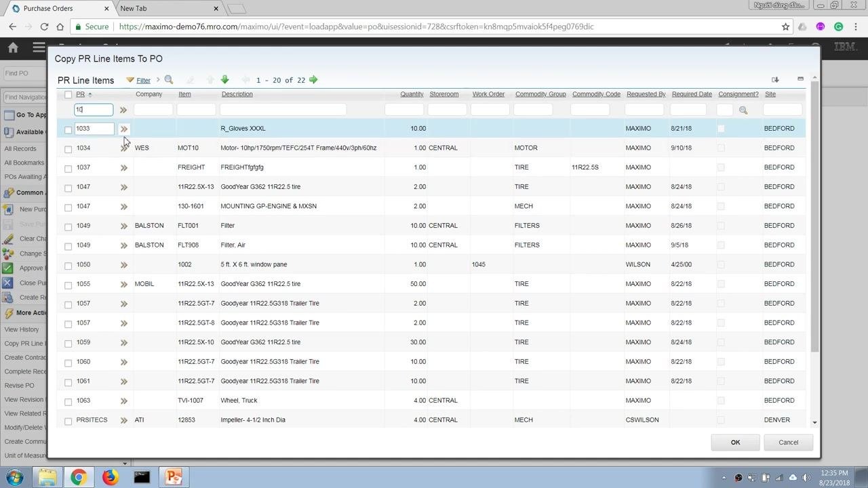Select checkbox for PRSITECS Impeller row

(68, 421)
